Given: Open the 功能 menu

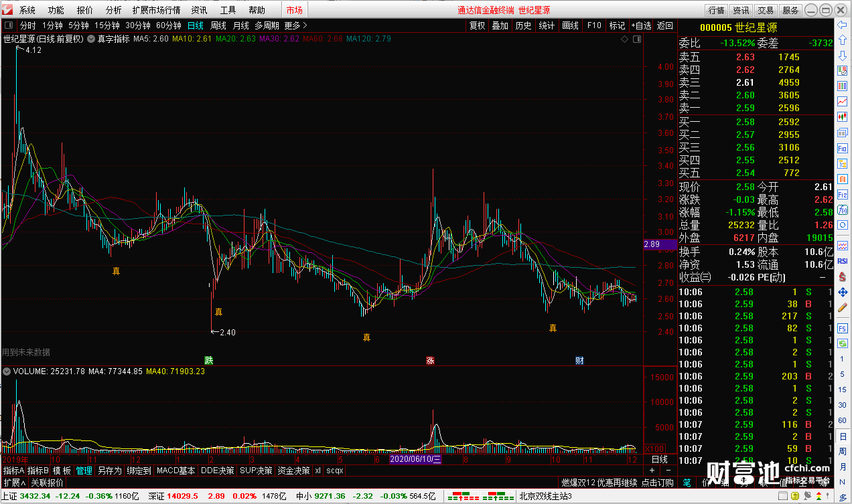Looking at the screenshot, I should (56, 10).
